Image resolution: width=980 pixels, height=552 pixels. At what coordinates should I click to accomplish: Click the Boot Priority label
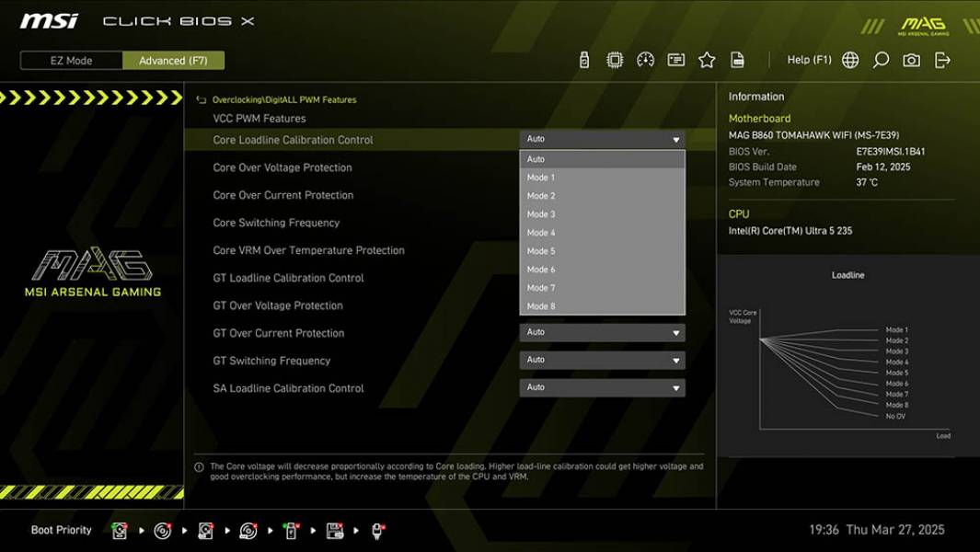click(x=62, y=530)
